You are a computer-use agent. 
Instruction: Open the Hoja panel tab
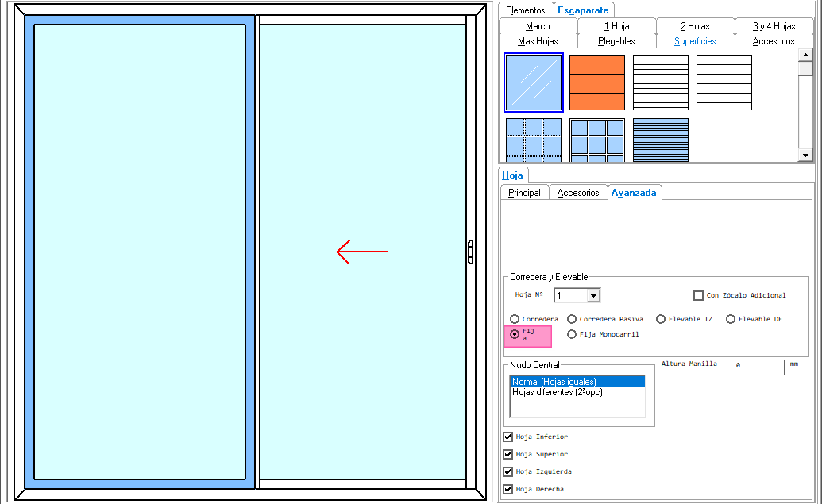click(x=513, y=175)
